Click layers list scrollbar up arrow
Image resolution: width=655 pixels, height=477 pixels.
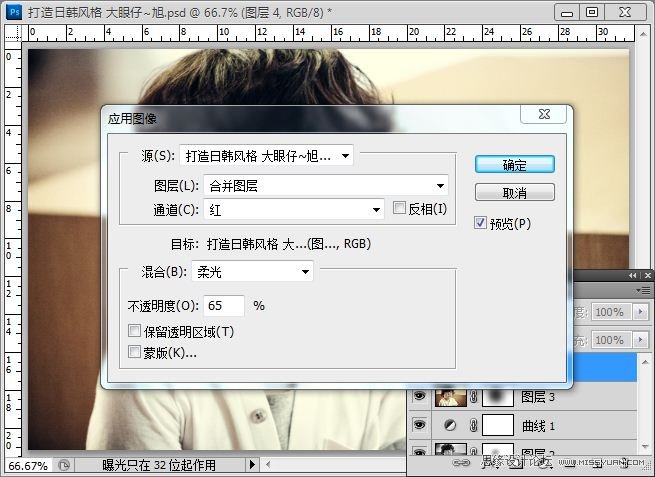click(x=645, y=362)
